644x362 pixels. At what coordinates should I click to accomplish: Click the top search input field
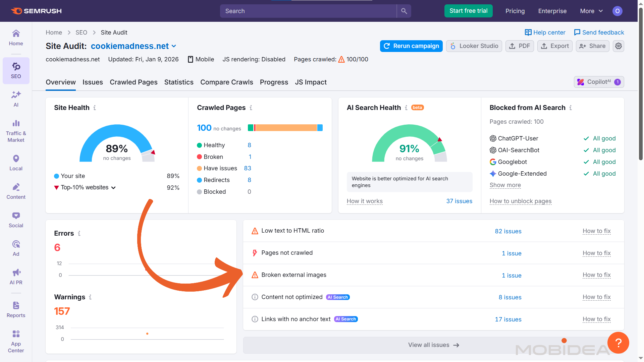click(x=308, y=11)
